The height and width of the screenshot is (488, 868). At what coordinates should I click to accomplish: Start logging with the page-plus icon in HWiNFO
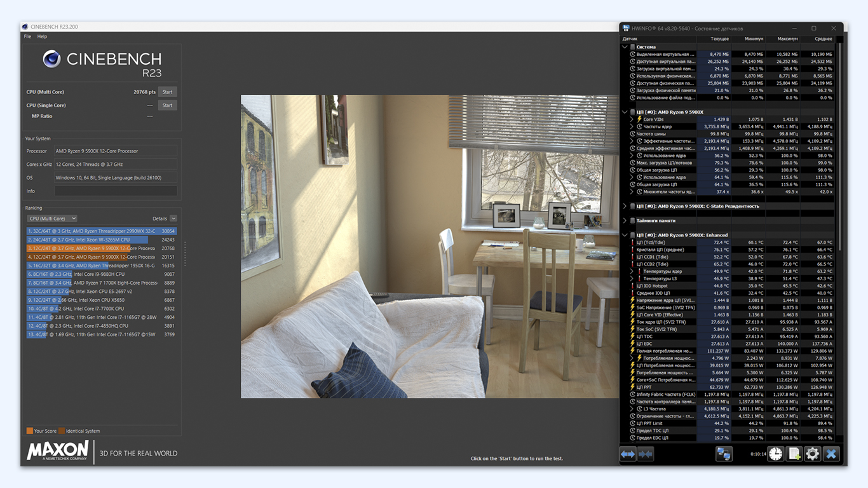[x=794, y=454]
